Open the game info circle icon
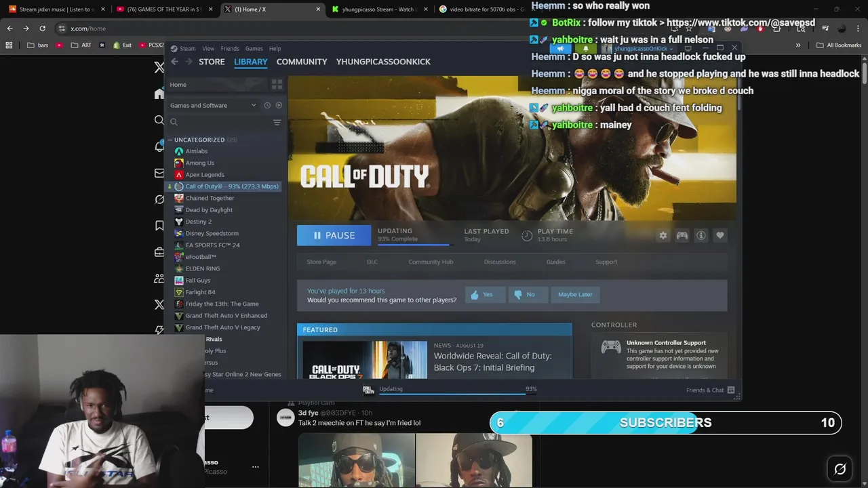The height and width of the screenshot is (488, 868). tap(701, 235)
